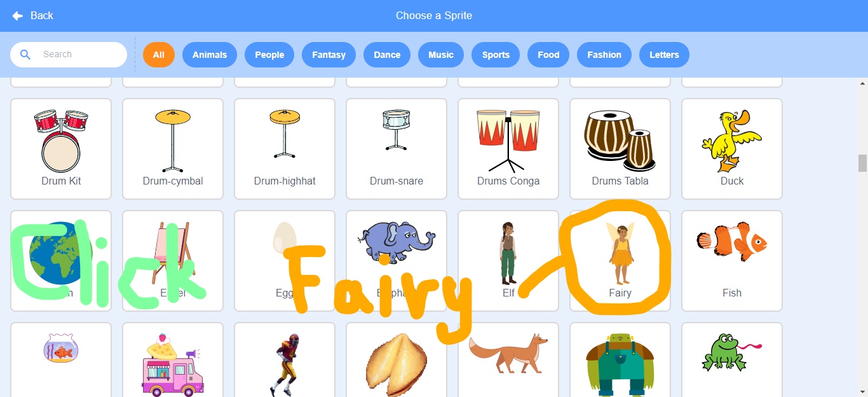Go Back to the editor
868x397 pixels.
(32, 15)
